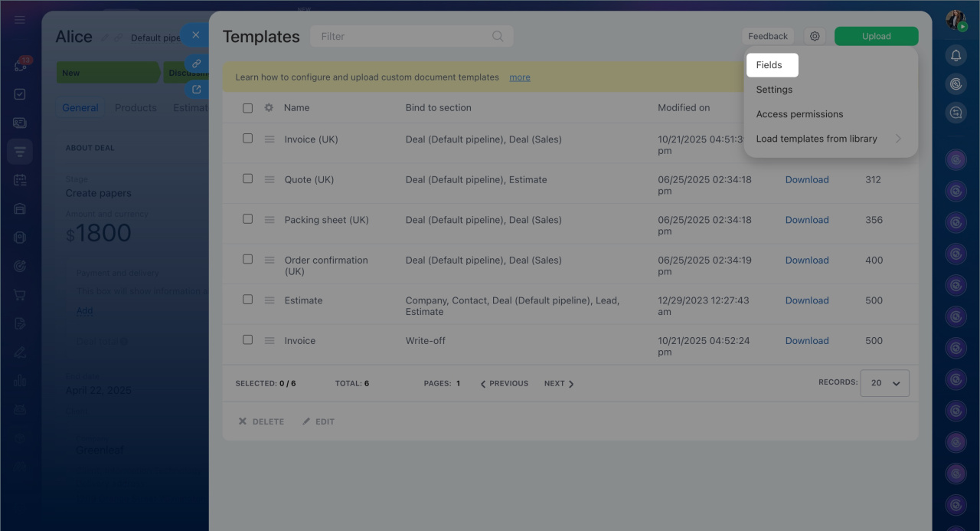This screenshot has height=531, width=980.
Task: Choose Fields from the settings menu
Action: click(769, 65)
